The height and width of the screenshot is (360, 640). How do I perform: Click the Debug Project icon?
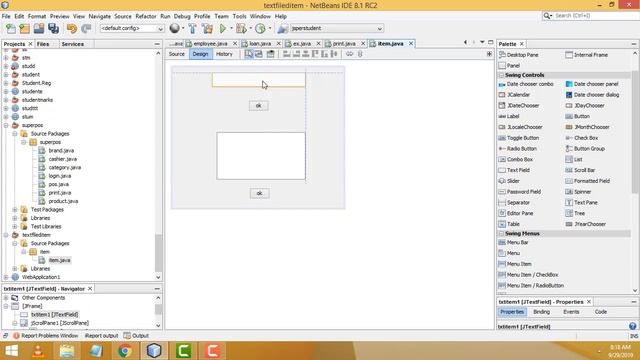tap(241, 28)
